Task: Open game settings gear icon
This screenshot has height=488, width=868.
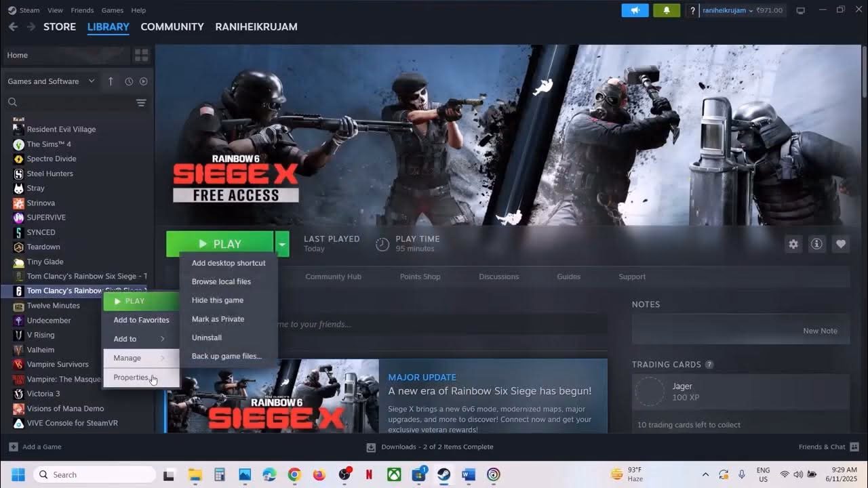Action: (793, 244)
